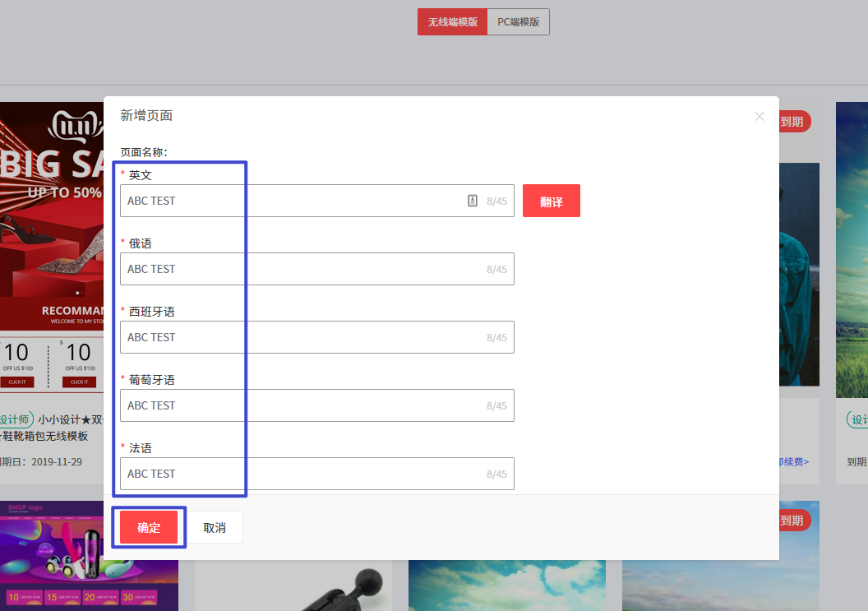Click the 续费 renewal link
868x611 pixels.
coord(794,461)
